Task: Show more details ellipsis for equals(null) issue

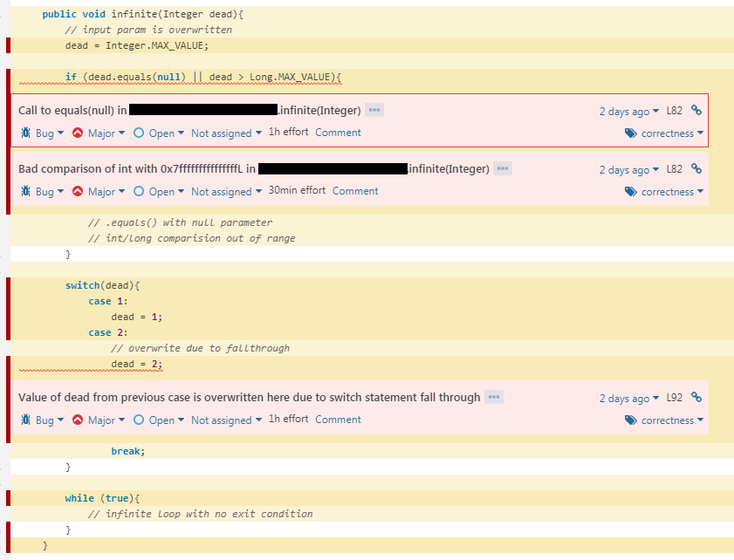Action: pyautogui.click(x=374, y=110)
